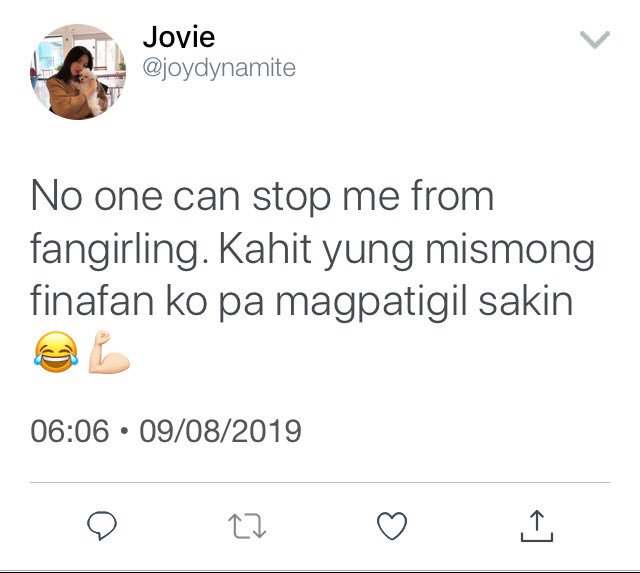Click the word 'magpatigil' in the tweet
640x573 pixels.
click(x=371, y=302)
